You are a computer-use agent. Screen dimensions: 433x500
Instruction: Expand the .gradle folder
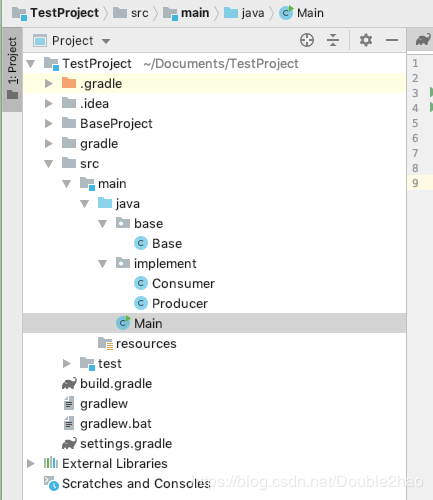point(49,83)
